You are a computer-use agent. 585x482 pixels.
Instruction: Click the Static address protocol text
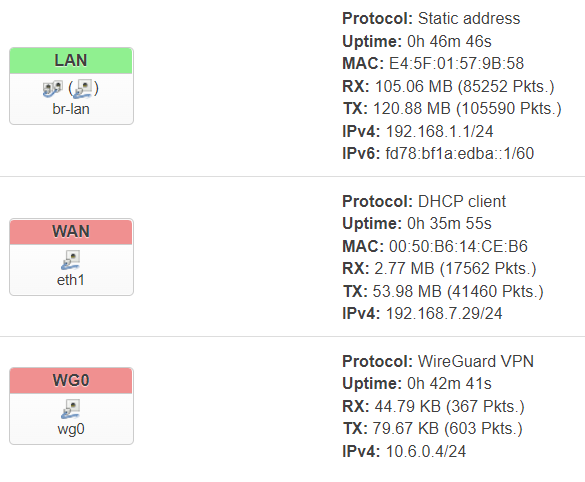coord(469,19)
